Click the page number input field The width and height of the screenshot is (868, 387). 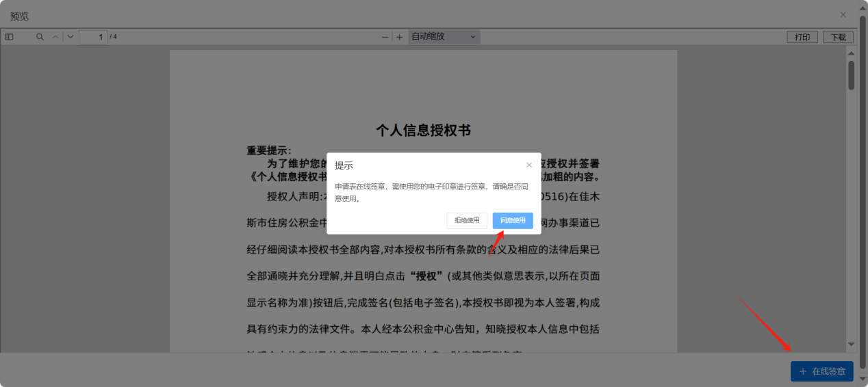pos(93,37)
